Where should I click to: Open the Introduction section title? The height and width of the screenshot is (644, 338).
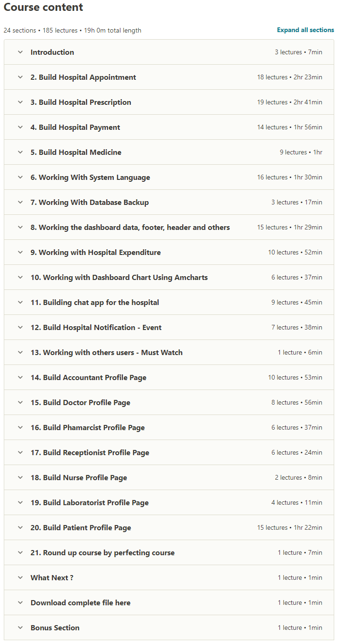[x=52, y=52]
